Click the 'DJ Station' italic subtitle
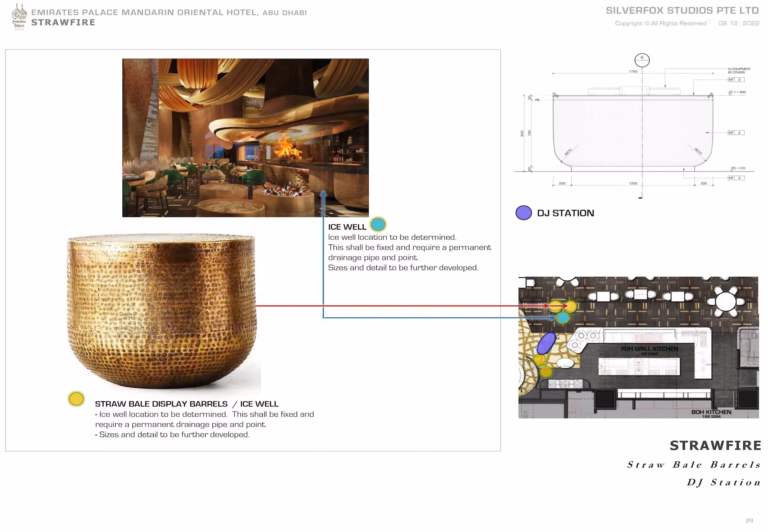This screenshot has width=768, height=532. pos(724,482)
